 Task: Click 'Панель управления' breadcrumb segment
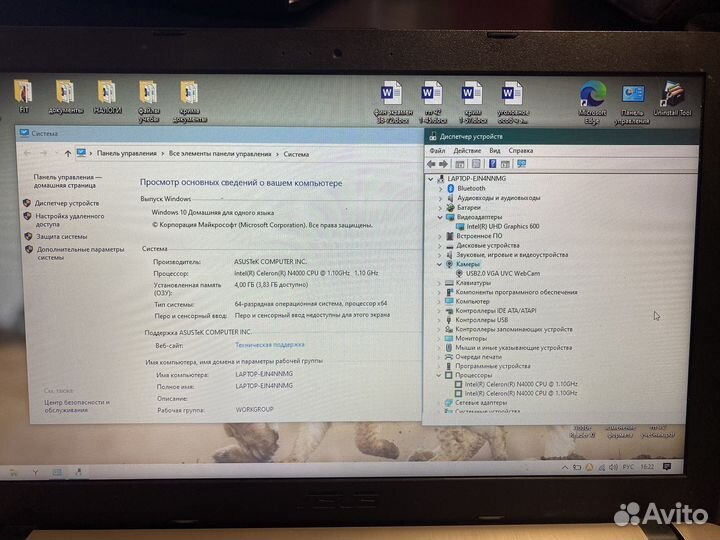(x=127, y=153)
